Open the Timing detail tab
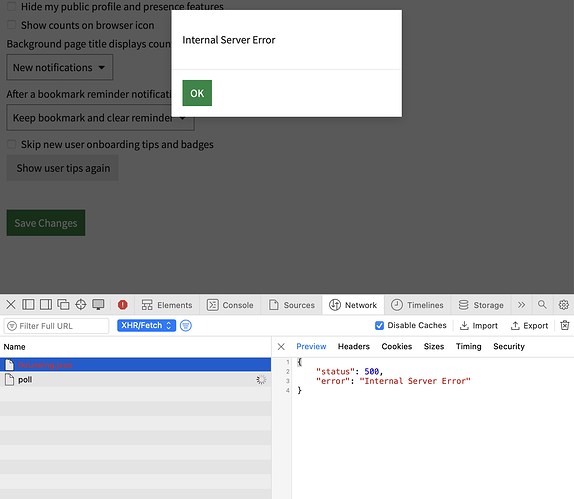Screen dimensions: 574x499 (x=469, y=346)
